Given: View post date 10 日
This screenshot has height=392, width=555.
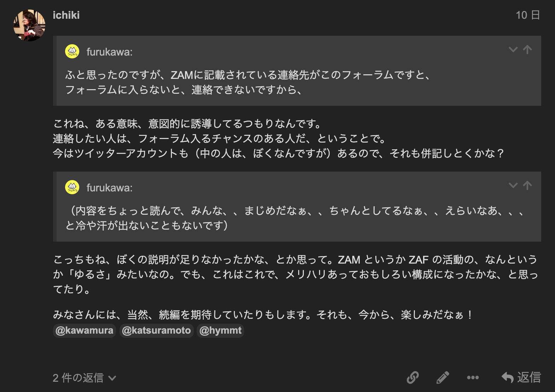Looking at the screenshot, I should [x=528, y=15].
